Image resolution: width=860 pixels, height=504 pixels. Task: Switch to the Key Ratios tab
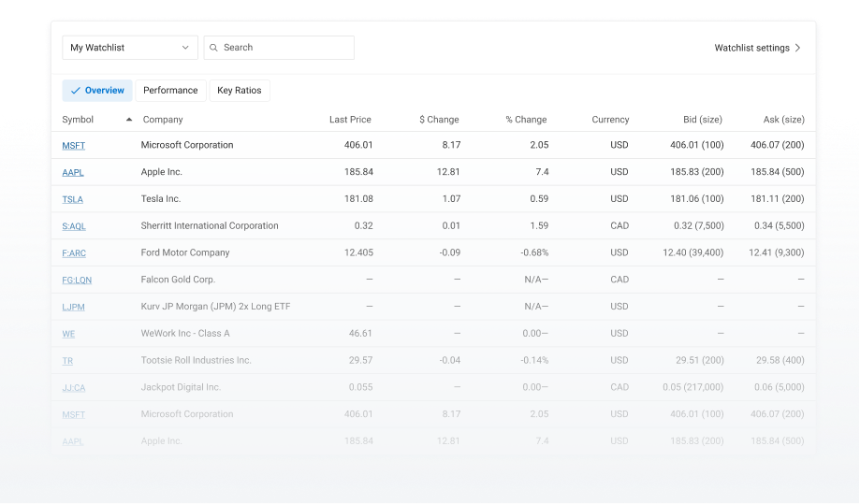(240, 91)
